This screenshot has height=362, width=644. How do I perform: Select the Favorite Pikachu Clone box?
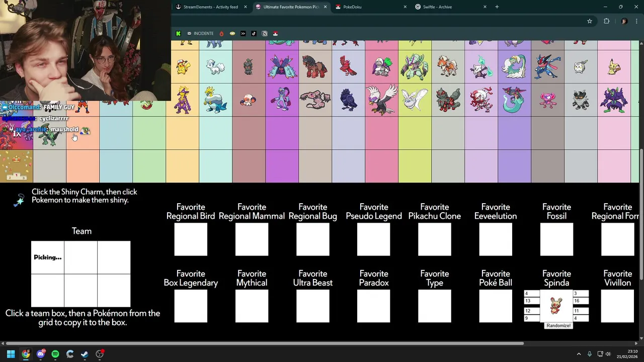[x=435, y=239]
